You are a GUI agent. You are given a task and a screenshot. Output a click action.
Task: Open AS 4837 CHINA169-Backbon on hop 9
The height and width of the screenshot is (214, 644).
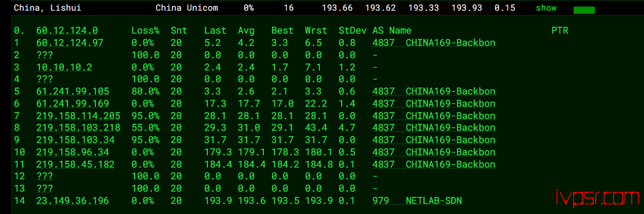coord(434,140)
